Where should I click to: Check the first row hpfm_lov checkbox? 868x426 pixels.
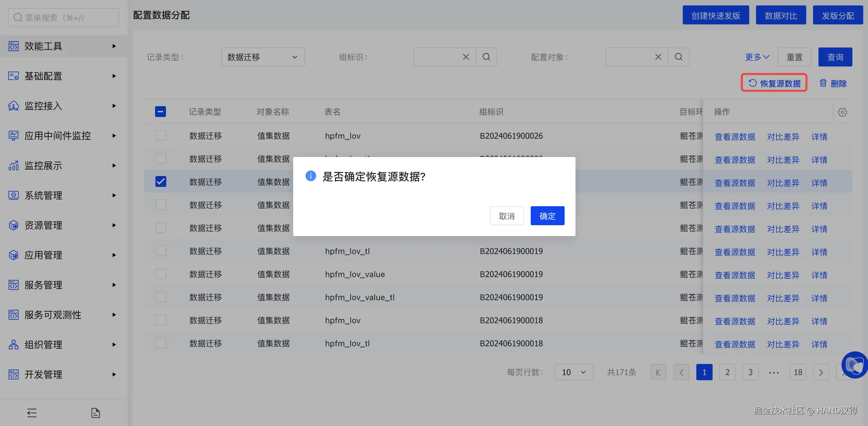[161, 136]
